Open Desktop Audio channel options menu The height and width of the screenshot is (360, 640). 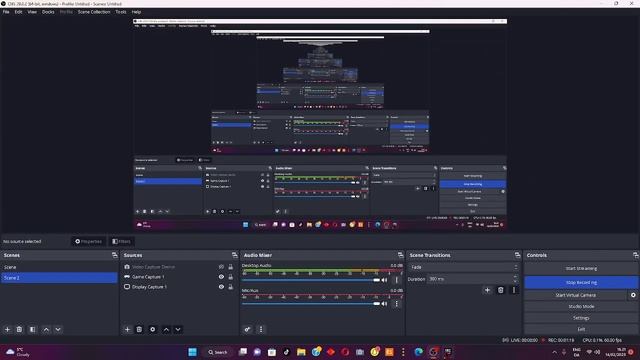click(396, 280)
